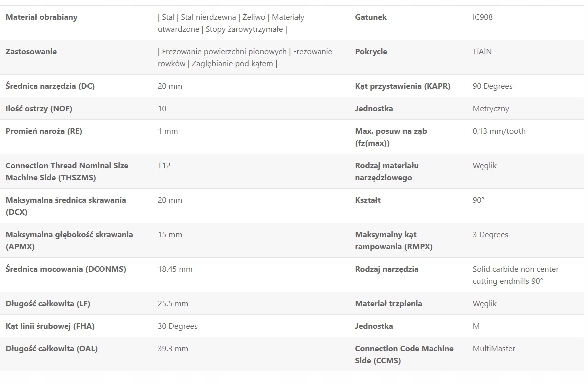
Task: Select the T12 connection thread value
Action: click(164, 166)
